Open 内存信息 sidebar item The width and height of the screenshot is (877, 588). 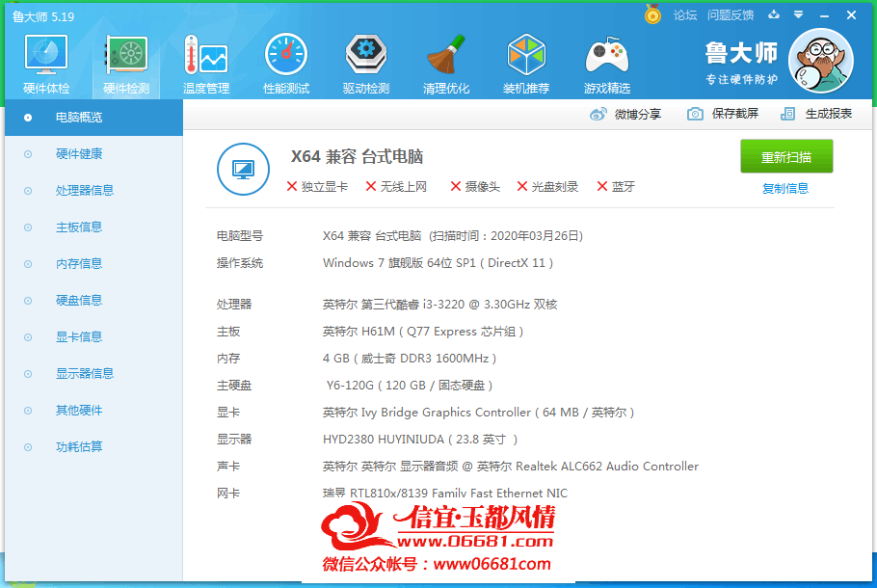tap(94, 263)
